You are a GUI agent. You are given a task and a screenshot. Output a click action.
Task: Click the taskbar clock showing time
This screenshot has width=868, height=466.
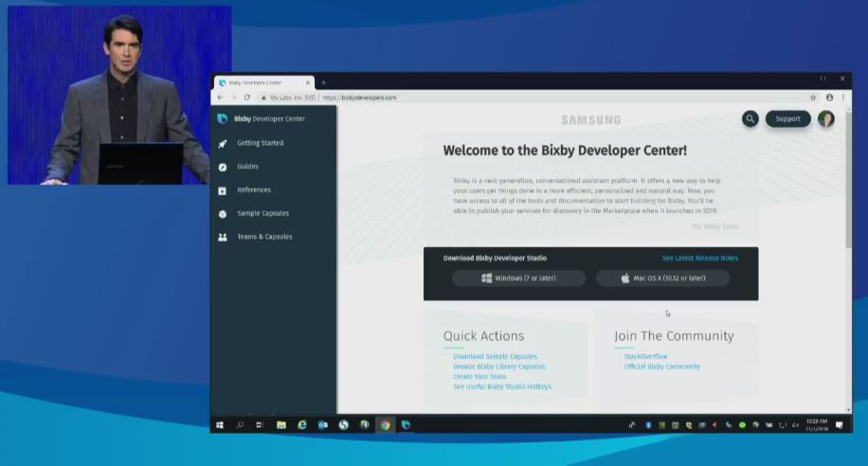pos(817,425)
